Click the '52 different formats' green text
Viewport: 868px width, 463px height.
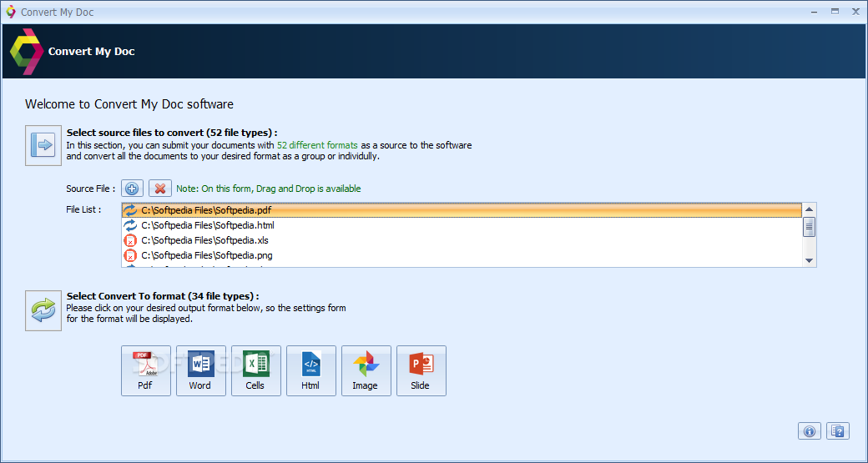point(317,145)
